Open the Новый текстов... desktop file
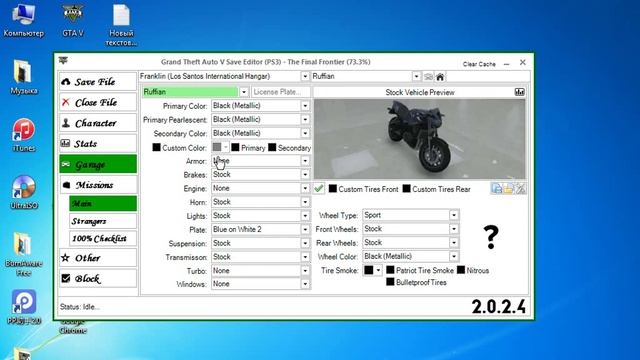 click(x=121, y=24)
